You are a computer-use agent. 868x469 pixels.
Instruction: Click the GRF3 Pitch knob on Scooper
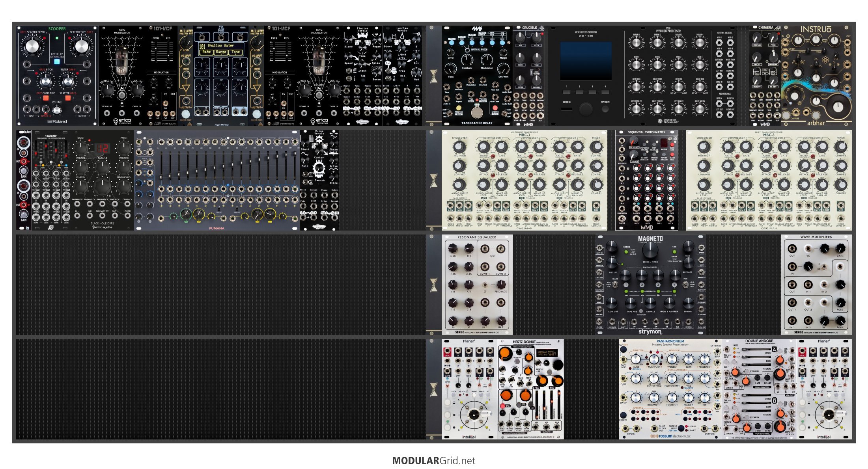pos(46,81)
